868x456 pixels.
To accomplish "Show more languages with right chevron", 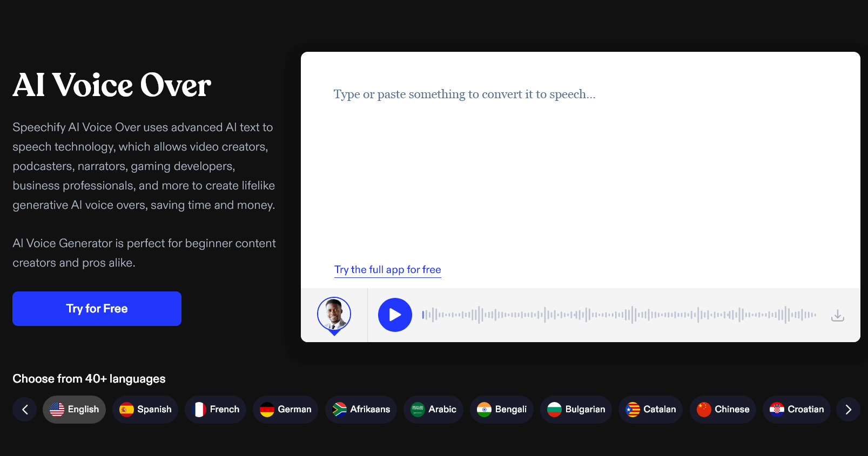I will 848,410.
